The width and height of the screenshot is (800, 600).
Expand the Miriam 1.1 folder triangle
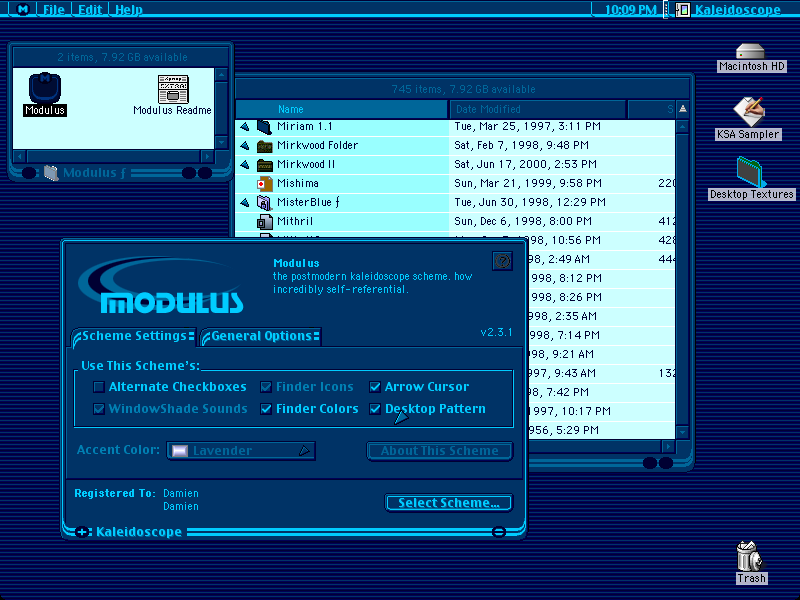(245, 127)
